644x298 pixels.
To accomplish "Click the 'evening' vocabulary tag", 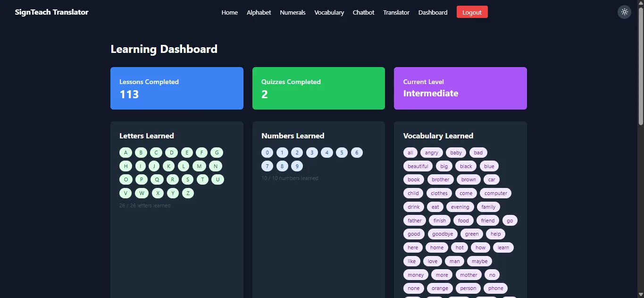I will 460,207.
